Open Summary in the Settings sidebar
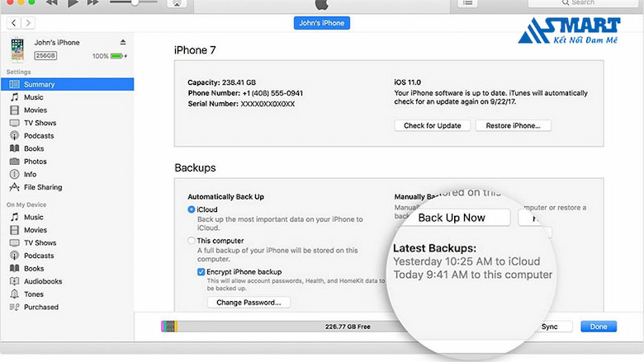644x362 pixels. point(40,84)
